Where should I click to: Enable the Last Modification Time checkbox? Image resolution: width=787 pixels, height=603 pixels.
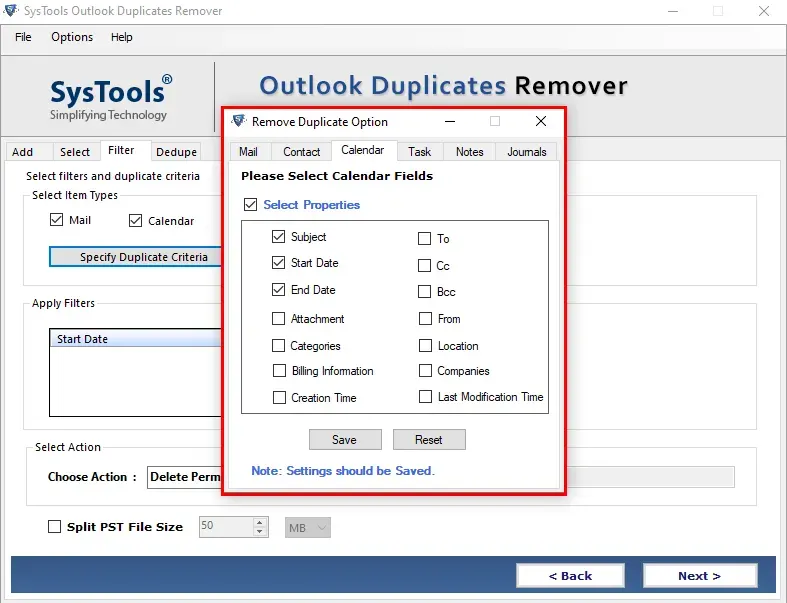tap(425, 397)
